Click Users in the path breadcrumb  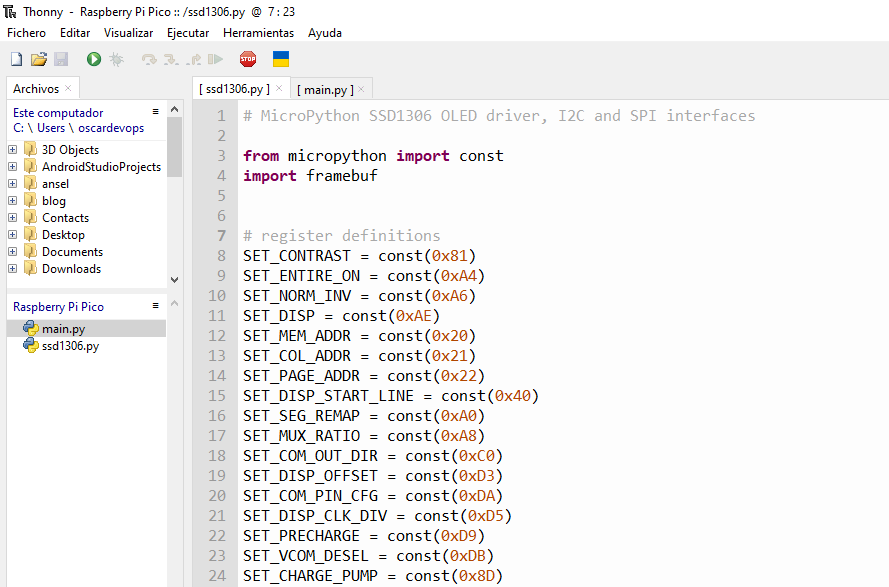point(51,128)
